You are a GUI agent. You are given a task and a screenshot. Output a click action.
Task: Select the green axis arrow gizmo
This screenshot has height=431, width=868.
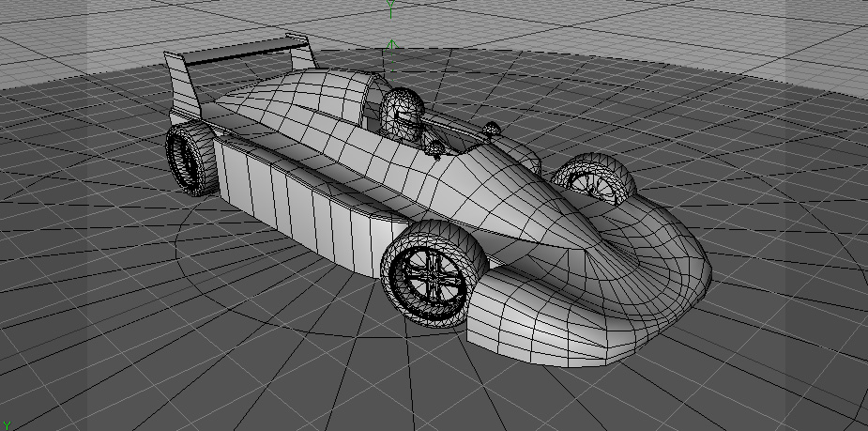pyautogui.click(x=392, y=43)
